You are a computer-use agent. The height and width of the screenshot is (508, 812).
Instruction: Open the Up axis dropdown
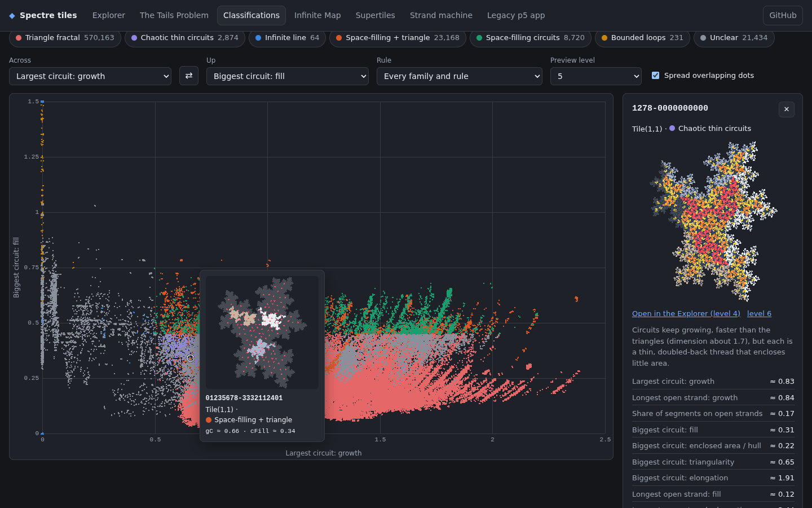tap(288, 76)
